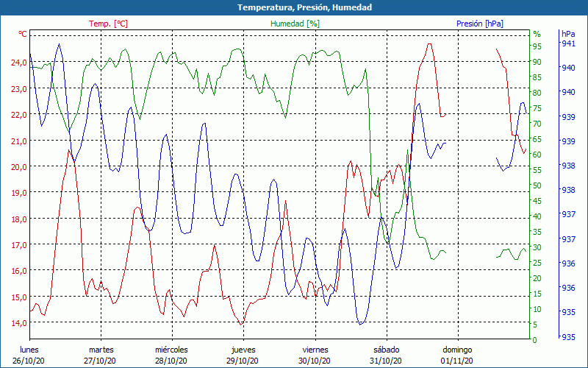Click the green "%" axis unit label
The height and width of the screenshot is (368, 588).
point(537,34)
